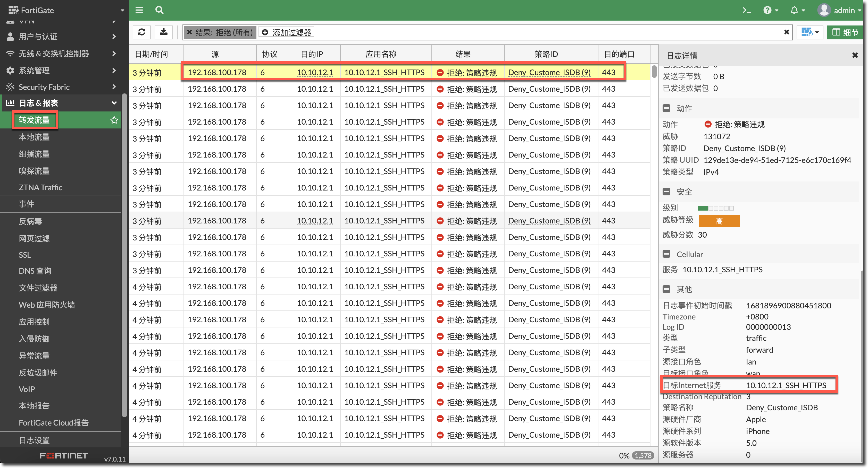
Task: Select ZTNA Traffic menu item
Action: 40,188
